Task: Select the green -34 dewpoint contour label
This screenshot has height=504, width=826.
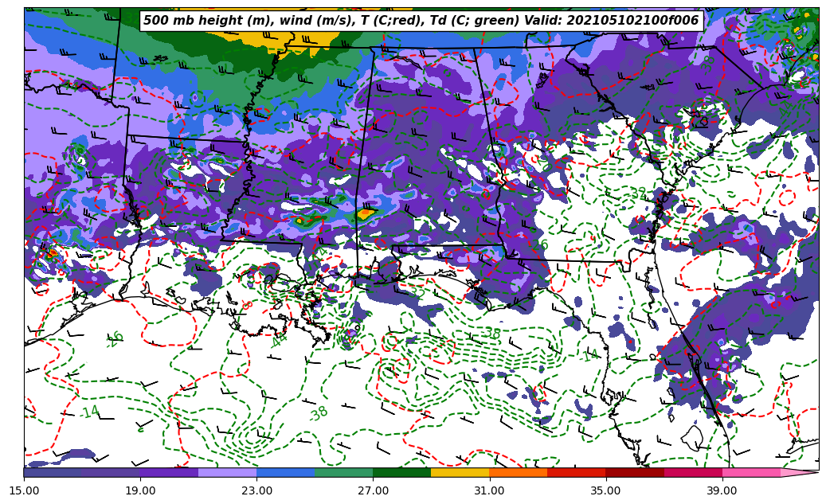Action: click(x=636, y=193)
